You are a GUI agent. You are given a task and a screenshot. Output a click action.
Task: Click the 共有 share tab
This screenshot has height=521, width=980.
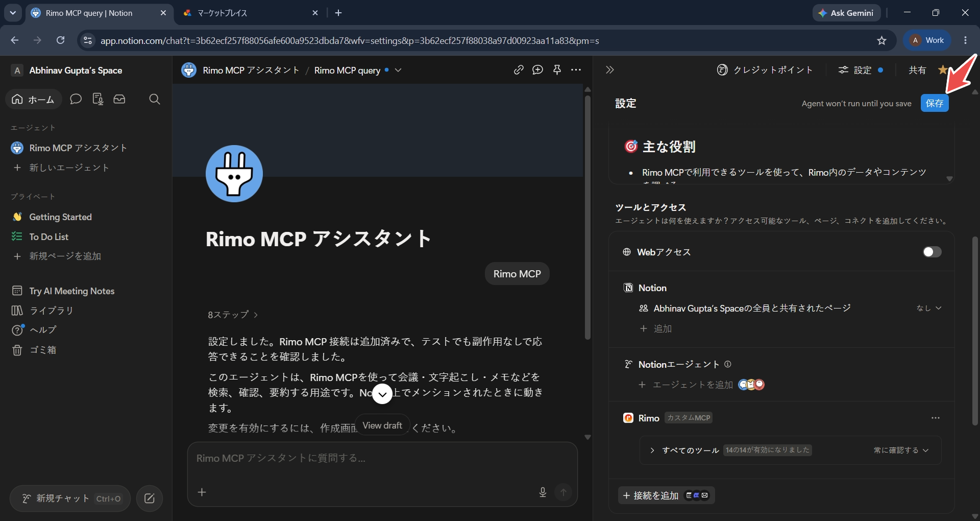click(917, 70)
